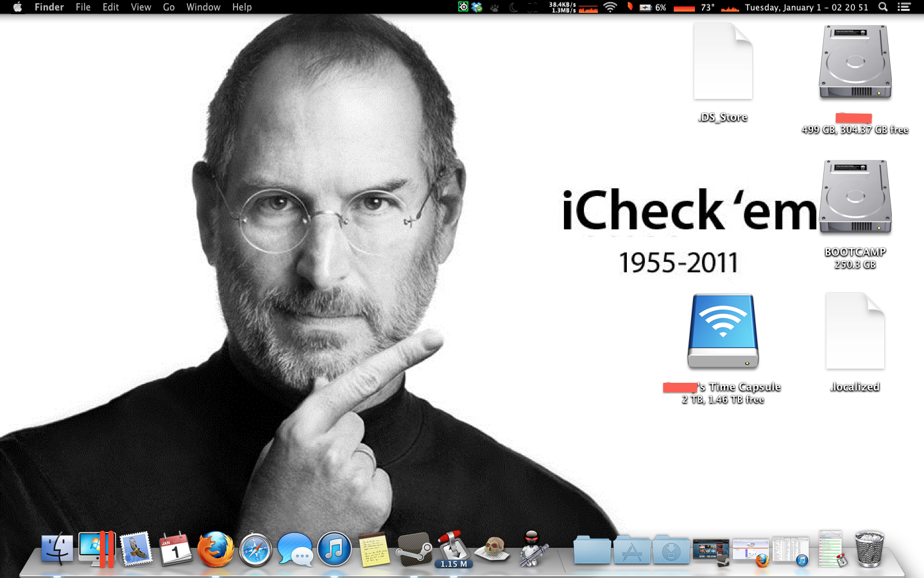Open the Trash in the Dock

tap(869, 549)
